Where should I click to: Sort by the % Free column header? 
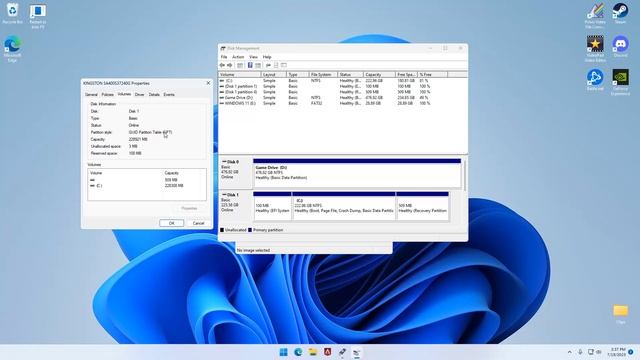pyautogui.click(x=432, y=75)
